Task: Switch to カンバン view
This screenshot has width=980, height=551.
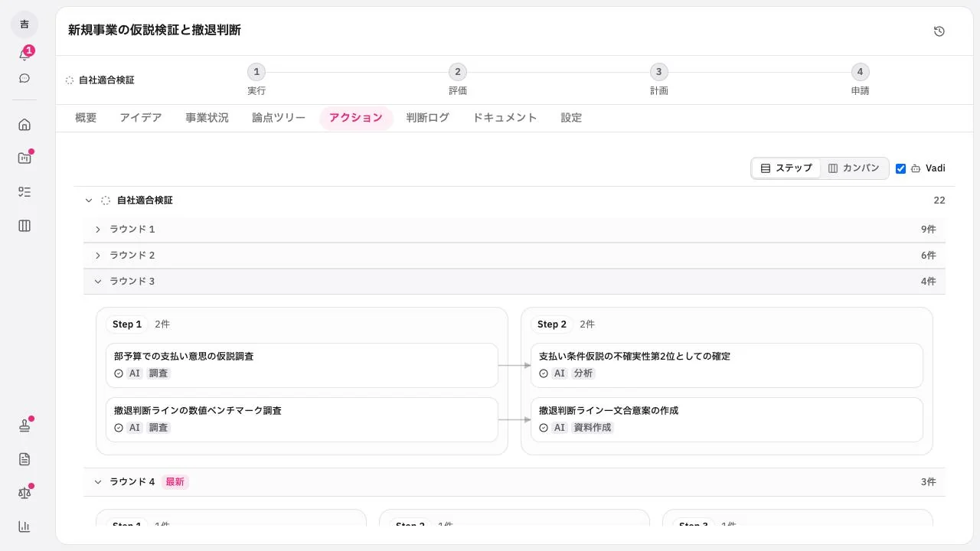Action: tap(854, 168)
